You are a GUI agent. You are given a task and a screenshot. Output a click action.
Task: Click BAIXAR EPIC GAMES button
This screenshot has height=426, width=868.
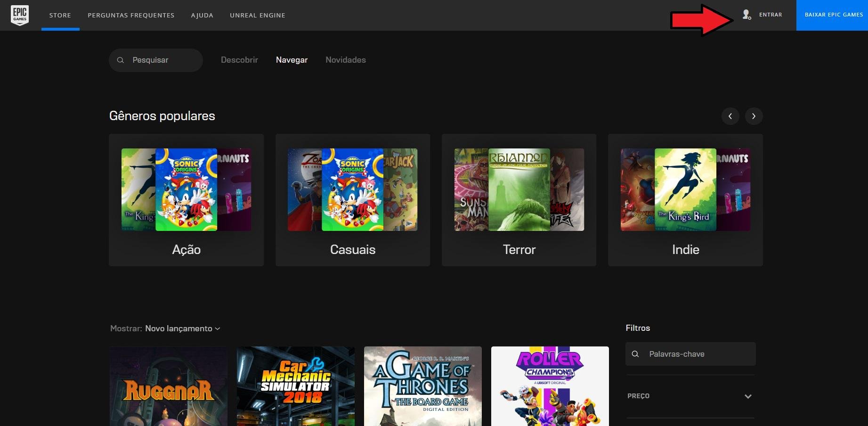click(832, 15)
